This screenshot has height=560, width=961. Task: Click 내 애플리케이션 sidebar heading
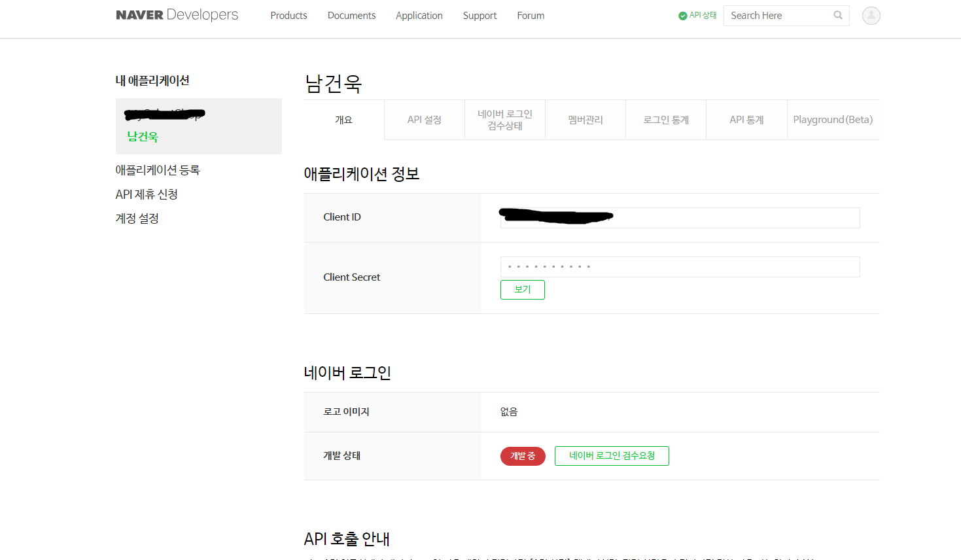(x=152, y=80)
